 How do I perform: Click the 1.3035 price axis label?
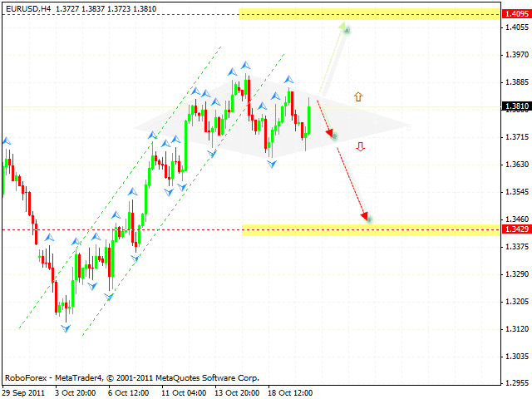coord(517,357)
